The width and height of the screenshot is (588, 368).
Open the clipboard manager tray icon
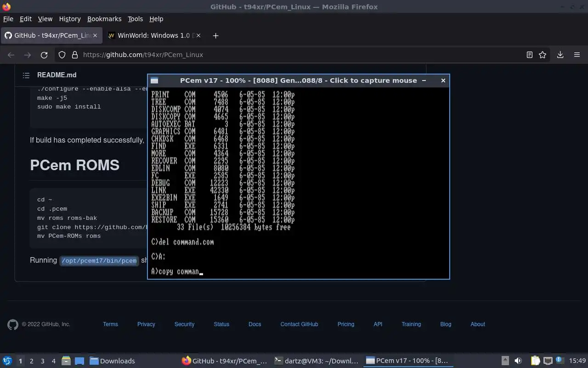tap(535, 361)
